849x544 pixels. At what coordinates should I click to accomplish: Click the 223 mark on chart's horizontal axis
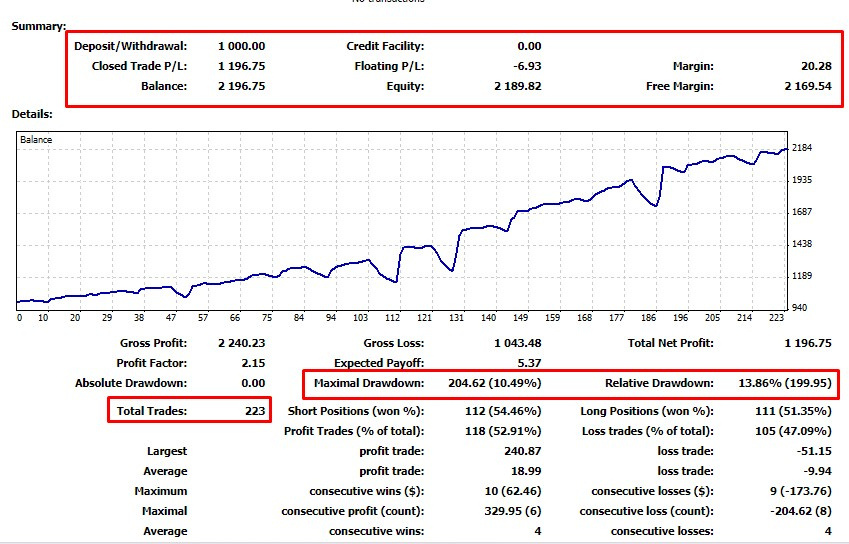tap(775, 318)
